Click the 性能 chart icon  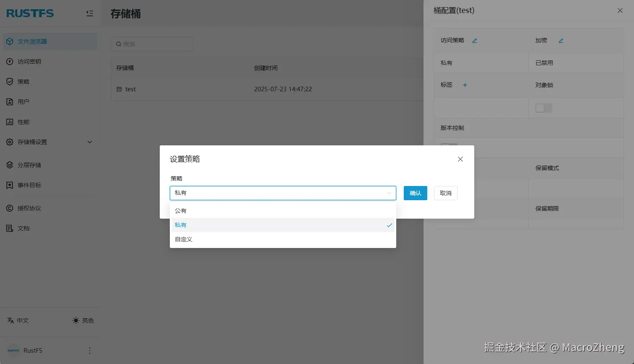click(x=10, y=122)
